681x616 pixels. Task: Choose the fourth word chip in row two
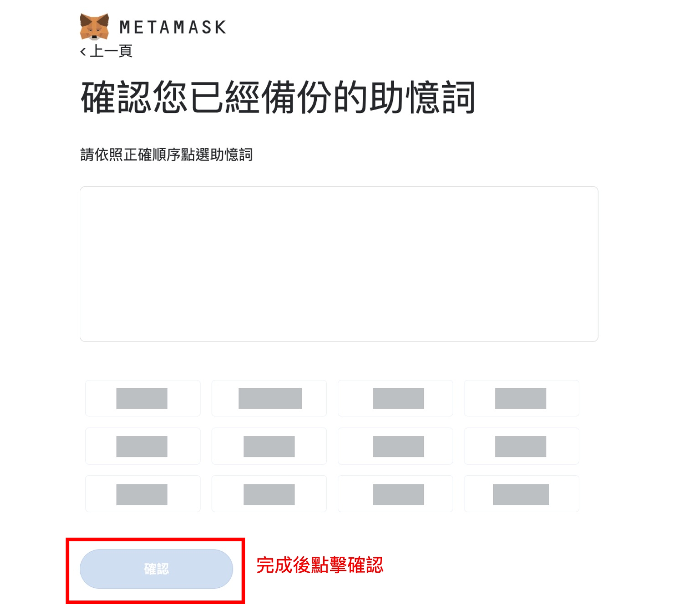coord(521,446)
